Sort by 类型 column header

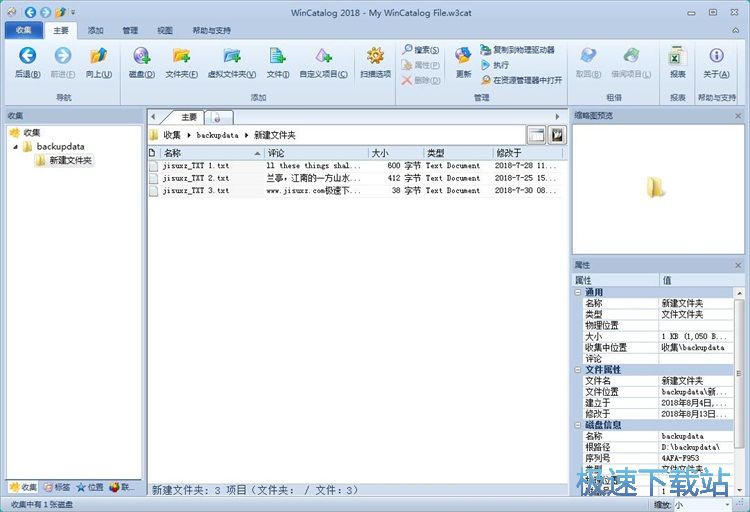[x=458, y=153]
